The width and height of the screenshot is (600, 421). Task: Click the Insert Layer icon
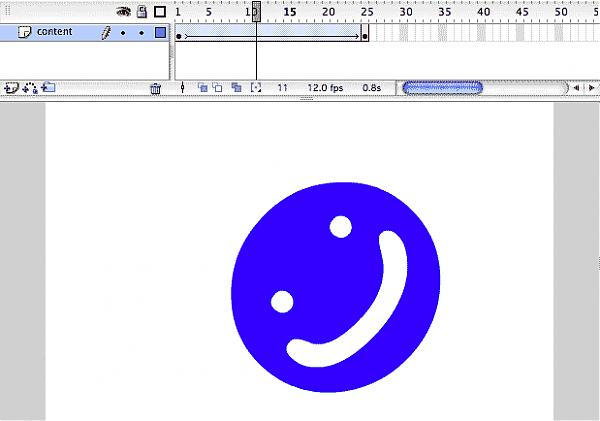[11, 88]
